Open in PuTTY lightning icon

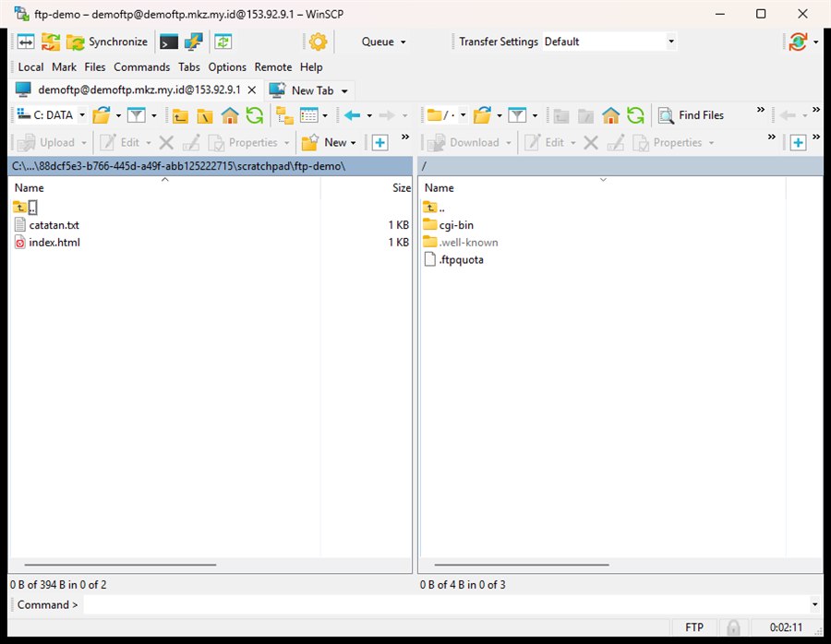[x=194, y=42]
